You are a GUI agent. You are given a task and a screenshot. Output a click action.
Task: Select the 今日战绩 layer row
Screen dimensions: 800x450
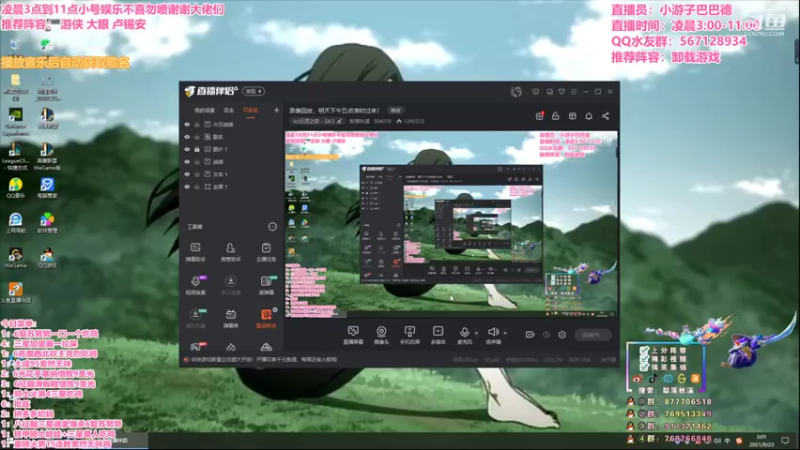click(x=232, y=124)
